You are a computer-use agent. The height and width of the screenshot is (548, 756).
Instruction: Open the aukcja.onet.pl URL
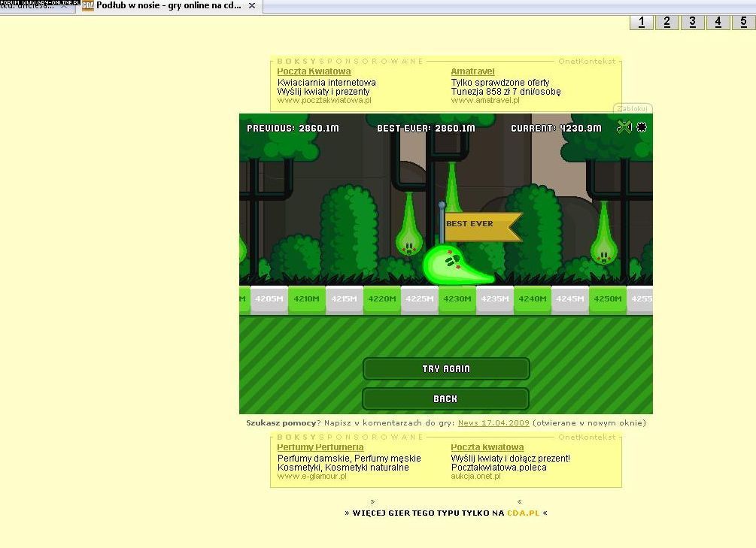tap(476, 476)
